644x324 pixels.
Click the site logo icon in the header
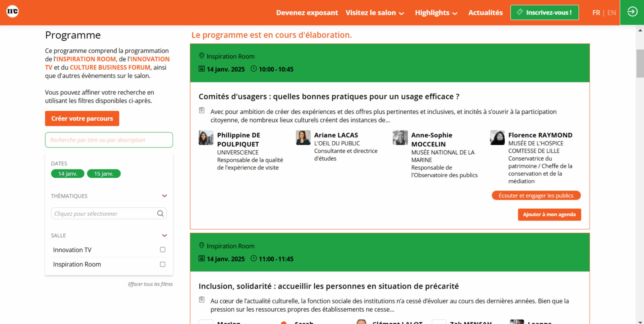12,11
